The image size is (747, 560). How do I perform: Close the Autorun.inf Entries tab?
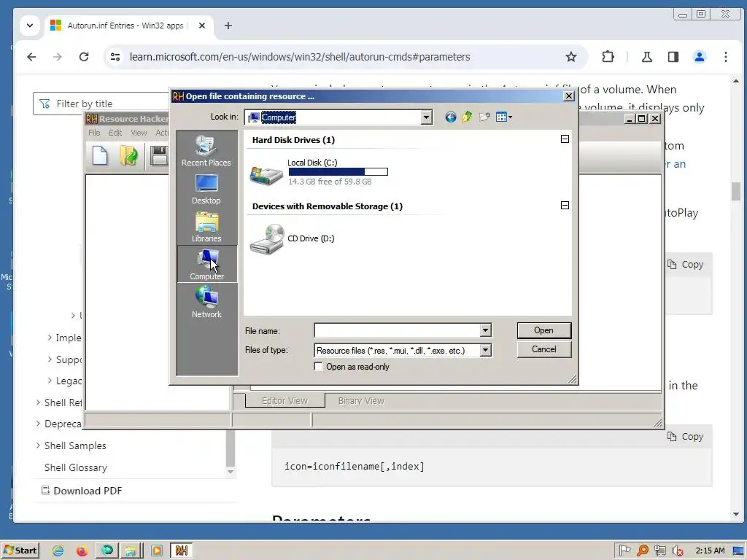(x=202, y=26)
